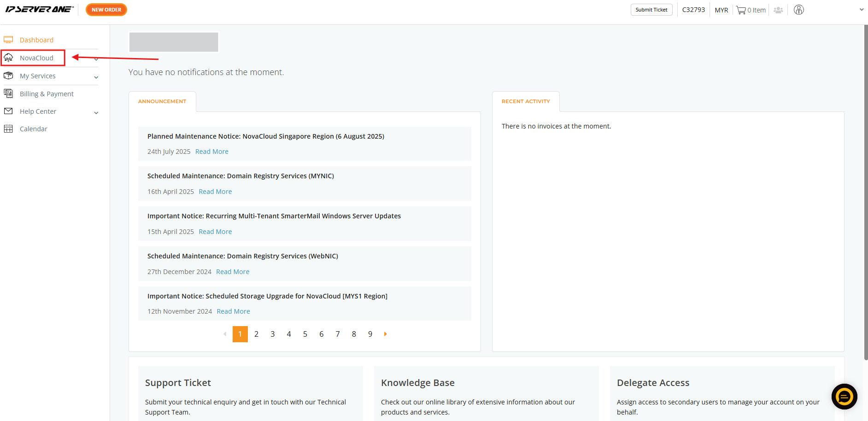
Task: Click the Help Center envelope icon
Action: [x=8, y=111]
